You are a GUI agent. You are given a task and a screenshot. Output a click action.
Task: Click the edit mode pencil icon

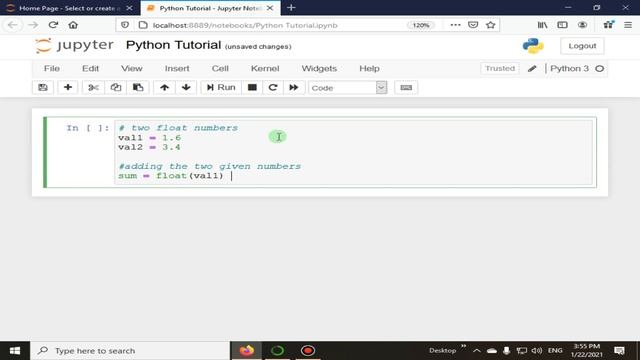coord(532,69)
